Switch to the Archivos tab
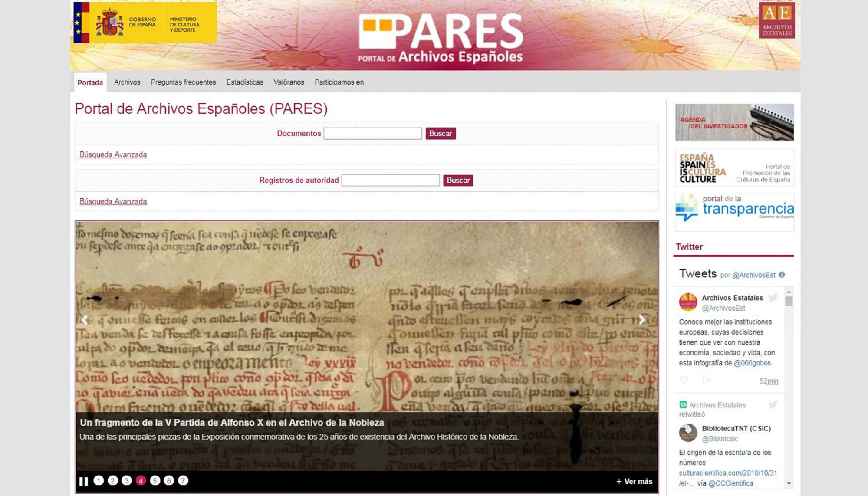Viewport: 868px width, 496px height. click(127, 82)
